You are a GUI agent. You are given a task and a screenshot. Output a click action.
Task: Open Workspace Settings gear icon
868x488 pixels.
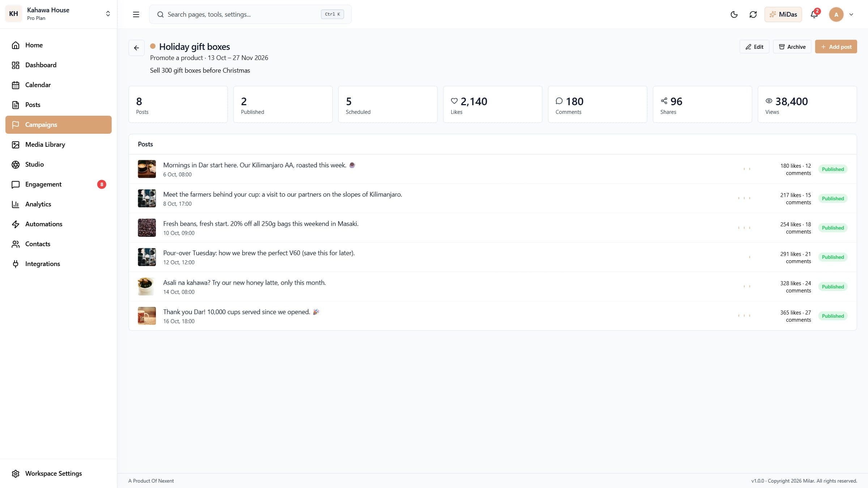[x=16, y=474]
